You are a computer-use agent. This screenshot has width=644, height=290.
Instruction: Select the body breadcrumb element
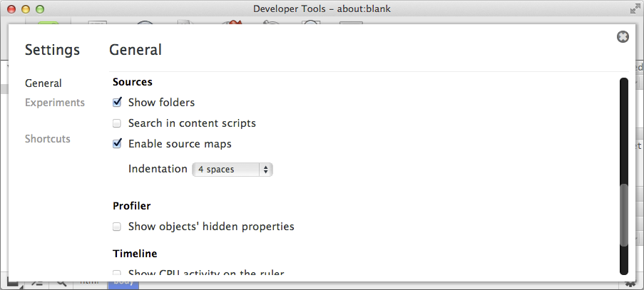point(122,284)
